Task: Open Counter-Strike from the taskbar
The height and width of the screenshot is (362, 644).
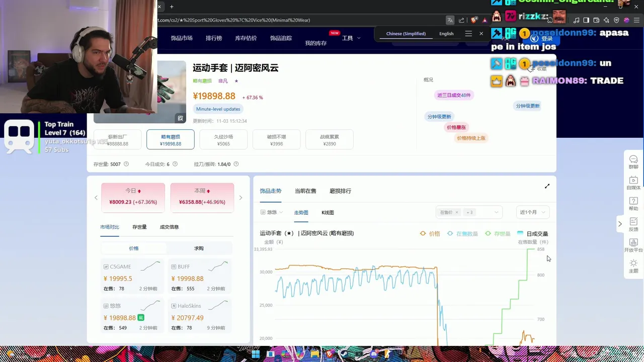Action: pos(388,354)
